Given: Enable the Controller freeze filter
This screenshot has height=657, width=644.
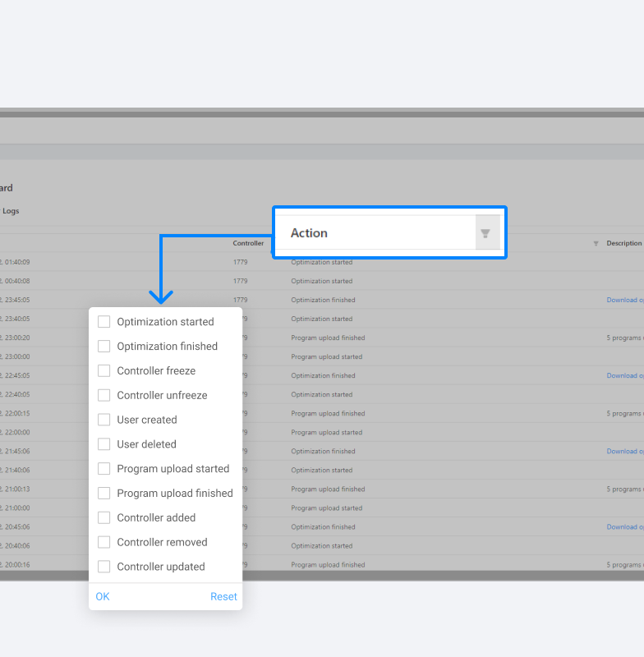Looking at the screenshot, I should (104, 371).
